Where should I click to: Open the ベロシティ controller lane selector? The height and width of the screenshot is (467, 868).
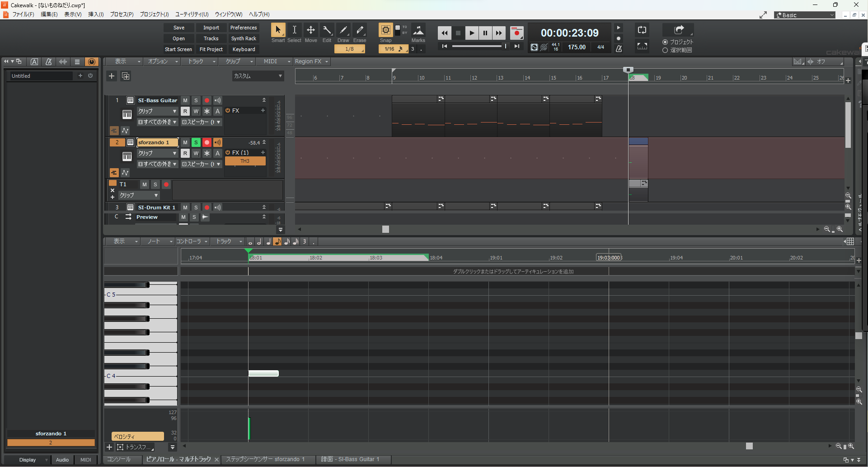click(x=138, y=436)
